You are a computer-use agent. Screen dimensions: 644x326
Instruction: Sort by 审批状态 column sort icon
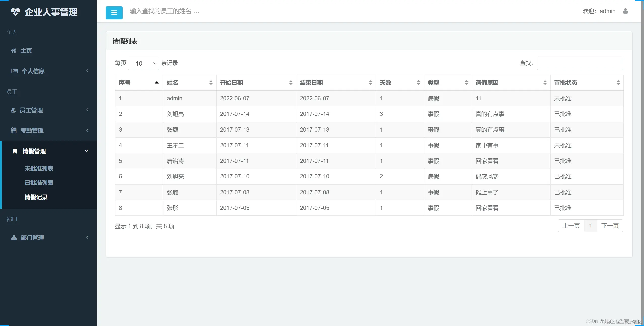pyautogui.click(x=618, y=83)
